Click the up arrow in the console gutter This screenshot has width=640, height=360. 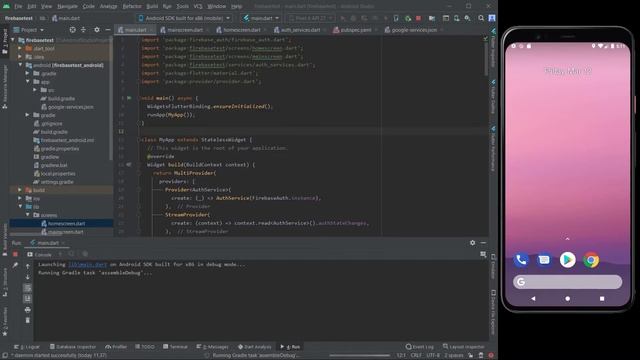(x=27, y=266)
